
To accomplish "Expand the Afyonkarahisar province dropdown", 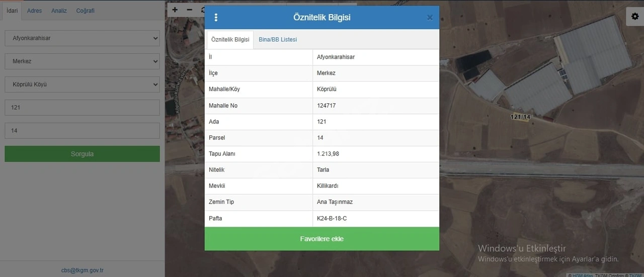I will (x=82, y=38).
